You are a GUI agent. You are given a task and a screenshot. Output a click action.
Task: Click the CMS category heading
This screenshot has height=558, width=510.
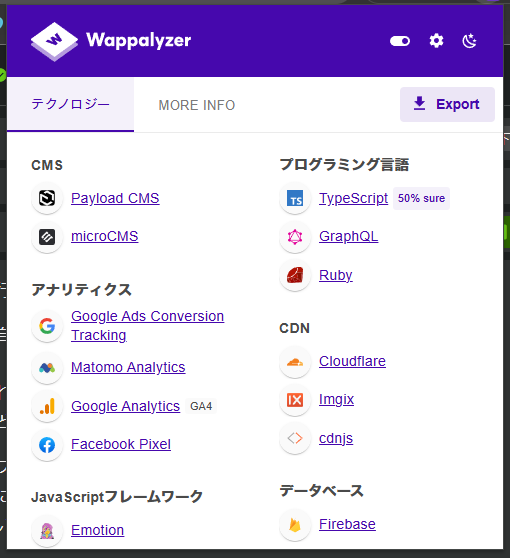(x=47, y=165)
